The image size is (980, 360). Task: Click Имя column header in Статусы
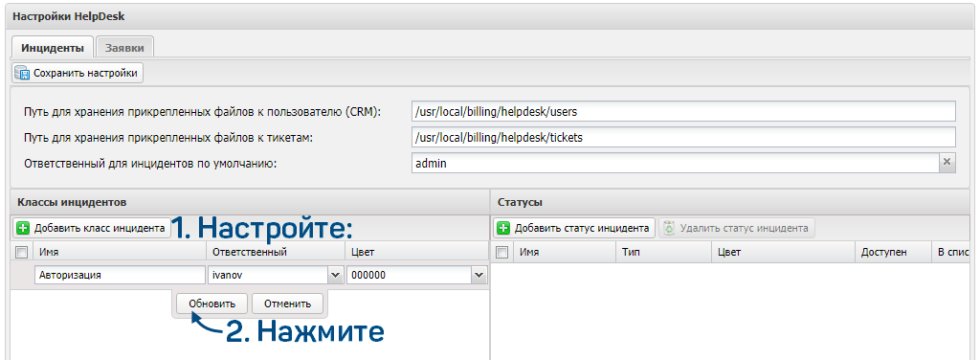pos(565,252)
